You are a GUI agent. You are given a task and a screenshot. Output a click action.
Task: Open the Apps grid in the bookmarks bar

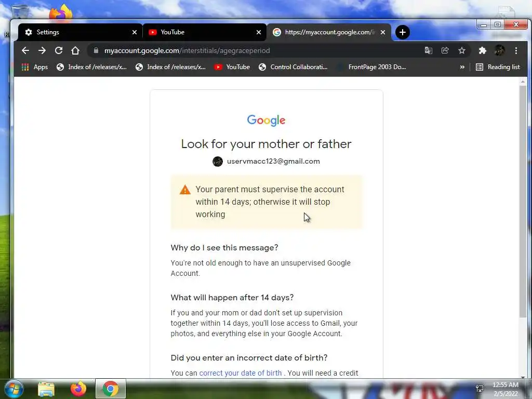35,67
